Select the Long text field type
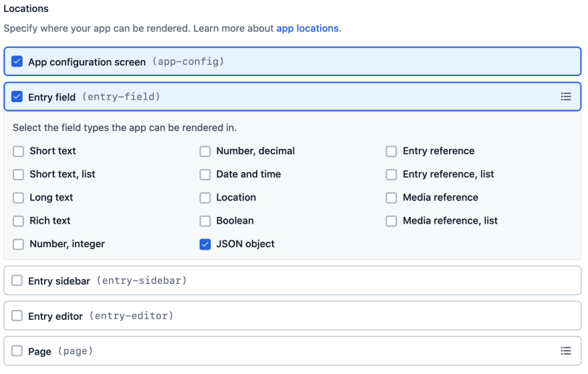The width and height of the screenshot is (588, 374). tap(19, 198)
